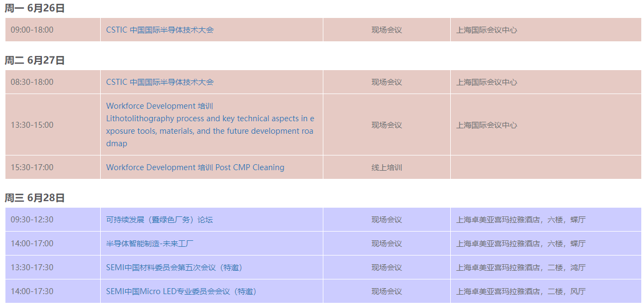Select the 周三 6月28日 heading

point(34,198)
